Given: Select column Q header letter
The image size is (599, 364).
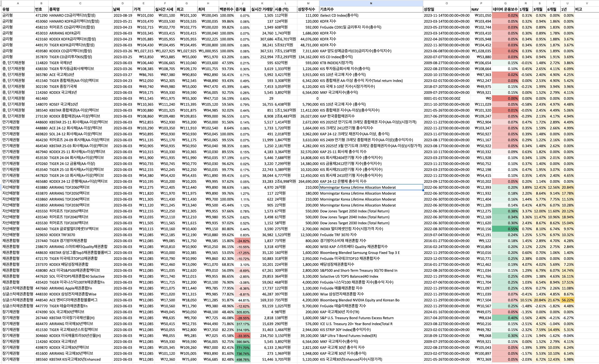Looking at the screenshot, I should (x=505, y=3).
